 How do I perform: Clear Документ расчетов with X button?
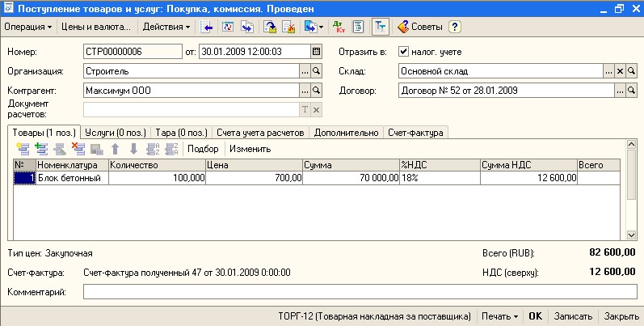316,110
